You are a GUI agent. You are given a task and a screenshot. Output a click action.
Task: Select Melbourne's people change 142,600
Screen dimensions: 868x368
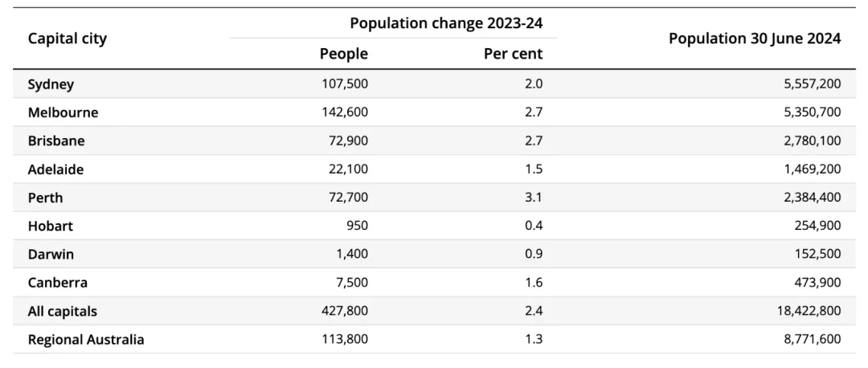344,112
